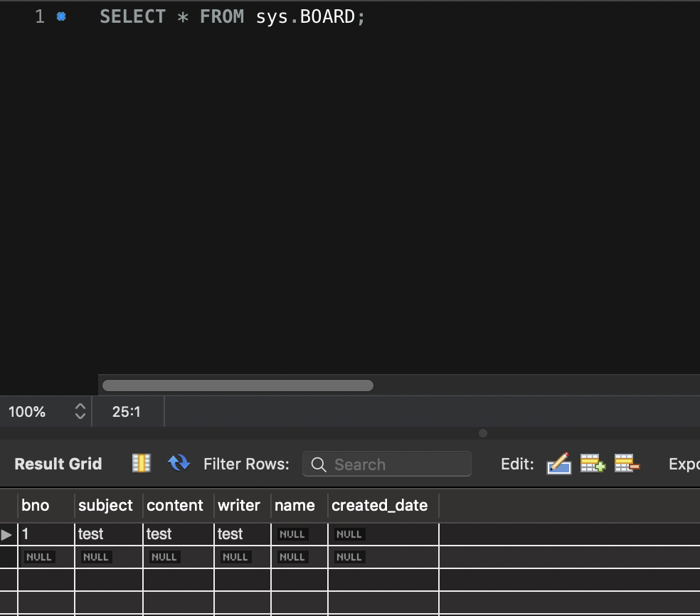The image size is (700, 616).
Task: Select the NULL subject cell in new row
Action: 108,557
